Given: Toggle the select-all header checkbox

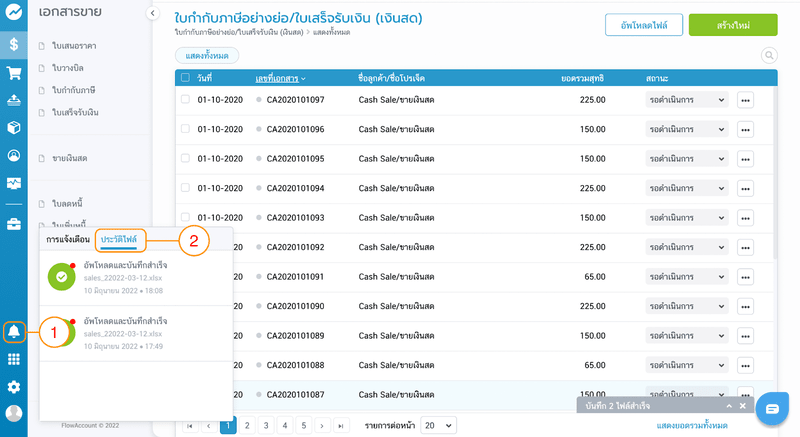Looking at the screenshot, I should 185,78.
